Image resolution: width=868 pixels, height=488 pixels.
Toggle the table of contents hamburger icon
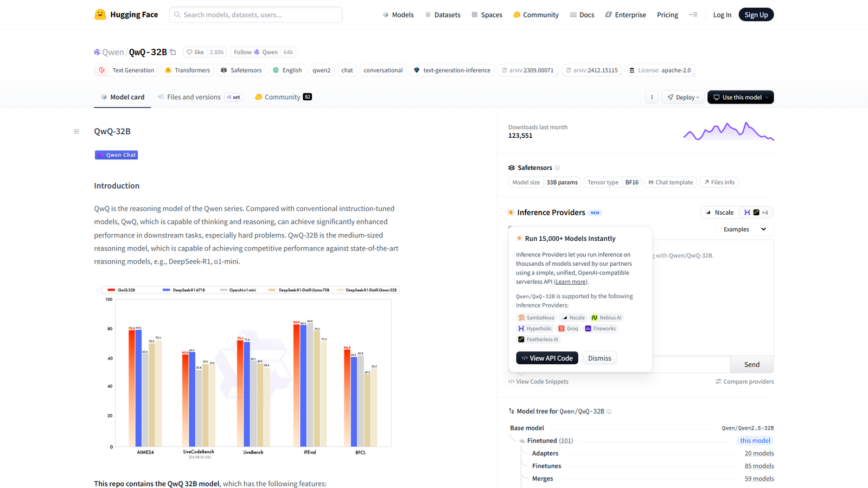[x=76, y=131]
